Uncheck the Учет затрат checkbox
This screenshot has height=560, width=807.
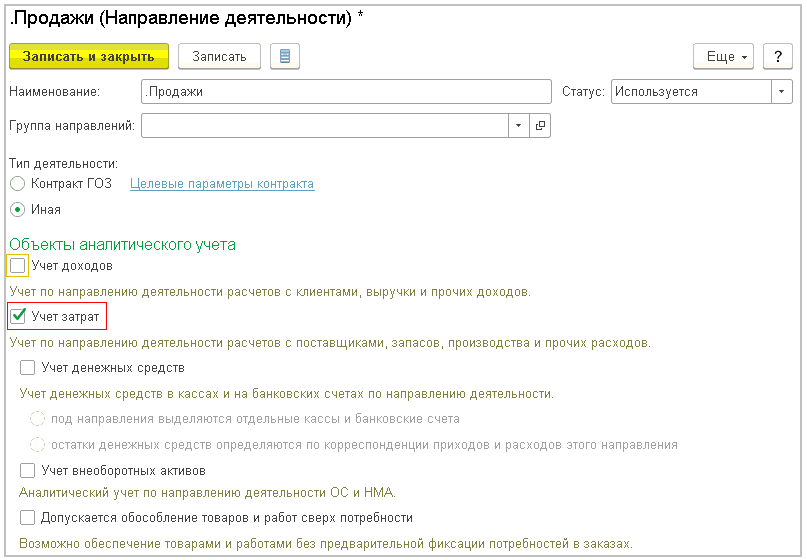coord(18,316)
